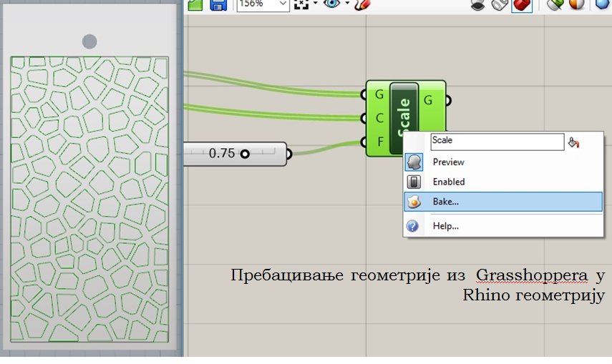The image size is (612, 364).
Task: Save the document with the floppy icon
Action: click(218, 5)
